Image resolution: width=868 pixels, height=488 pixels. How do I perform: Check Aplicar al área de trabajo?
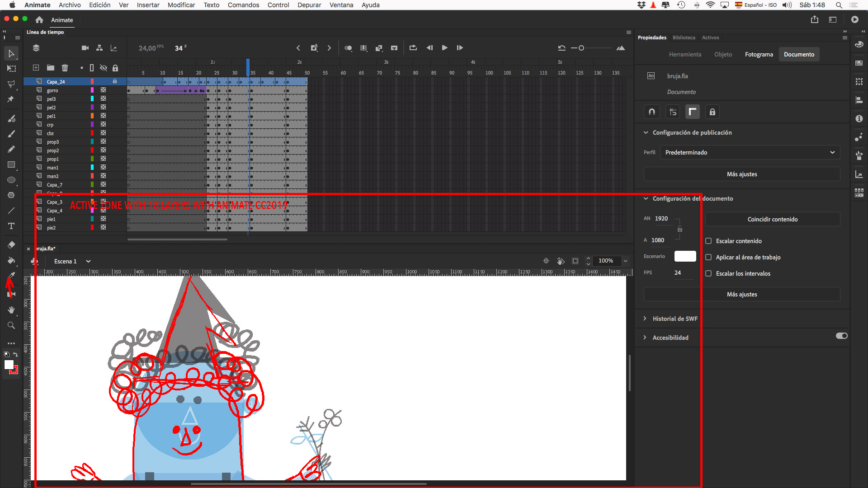(x=708, y=257)
